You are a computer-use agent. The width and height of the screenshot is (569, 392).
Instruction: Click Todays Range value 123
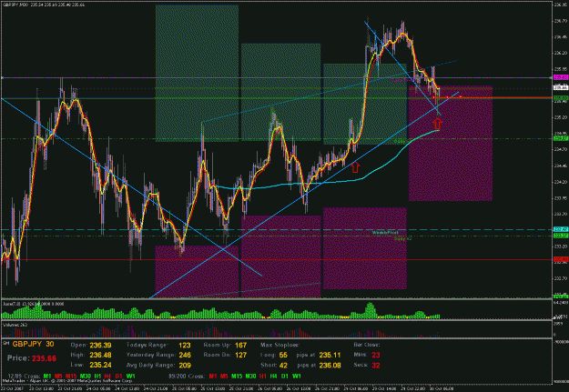185,346
